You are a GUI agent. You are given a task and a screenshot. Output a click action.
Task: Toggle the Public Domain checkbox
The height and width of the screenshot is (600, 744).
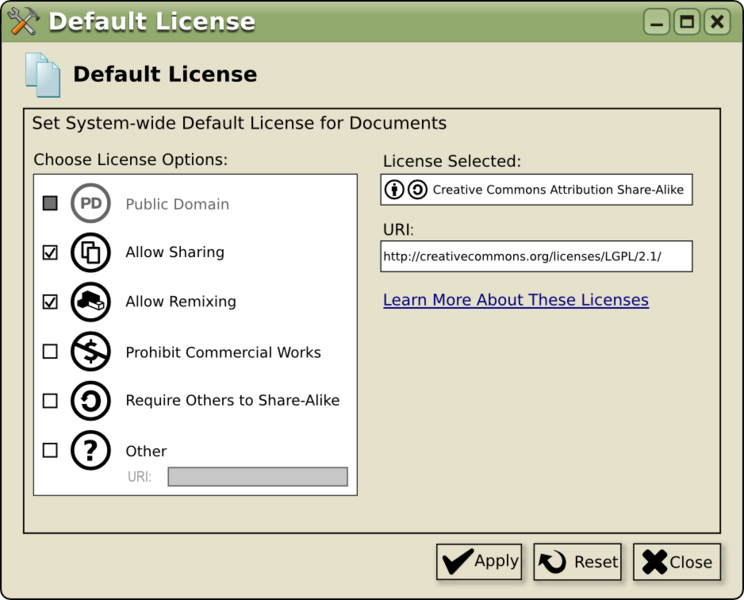click(50, 203)
